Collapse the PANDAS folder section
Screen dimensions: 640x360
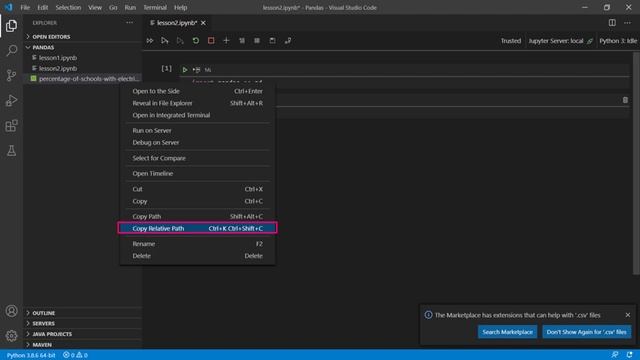pos(82,47)
